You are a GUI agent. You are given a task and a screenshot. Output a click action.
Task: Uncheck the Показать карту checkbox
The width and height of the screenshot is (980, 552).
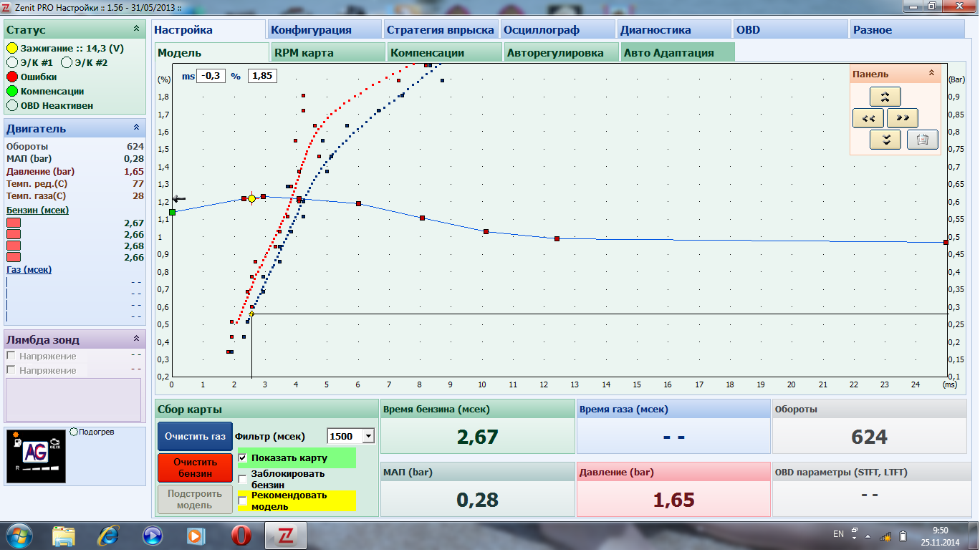coord(243,458)
